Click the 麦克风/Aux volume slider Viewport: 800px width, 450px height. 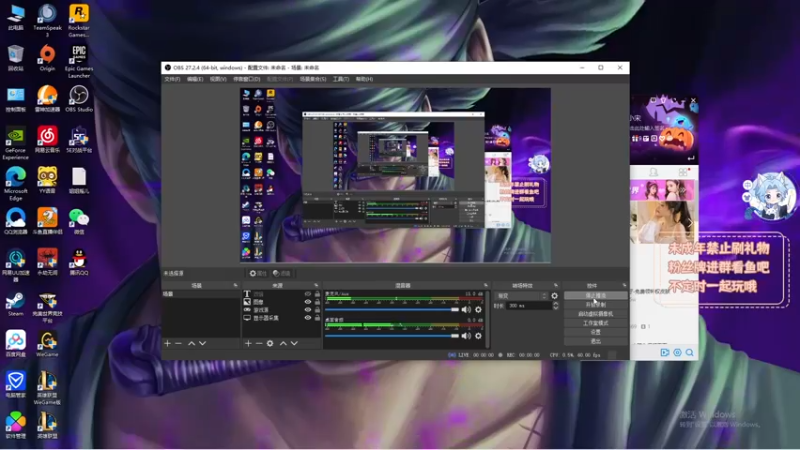coord(392,309)
